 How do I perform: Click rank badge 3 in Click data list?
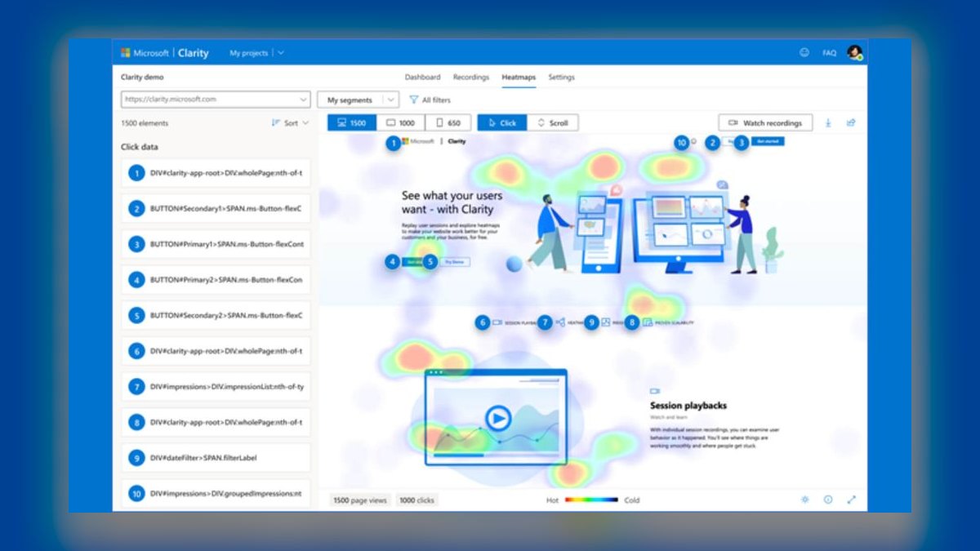136,244
